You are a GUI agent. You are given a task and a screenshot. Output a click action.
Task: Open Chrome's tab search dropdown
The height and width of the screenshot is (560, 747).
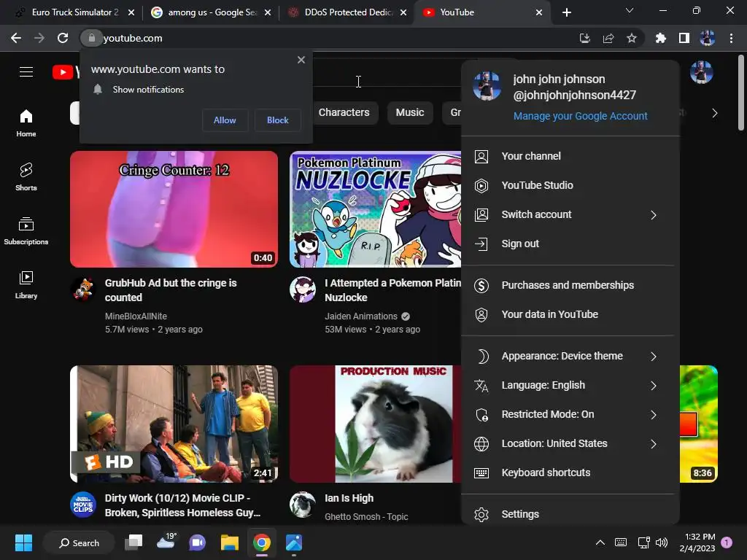[630, 10]
